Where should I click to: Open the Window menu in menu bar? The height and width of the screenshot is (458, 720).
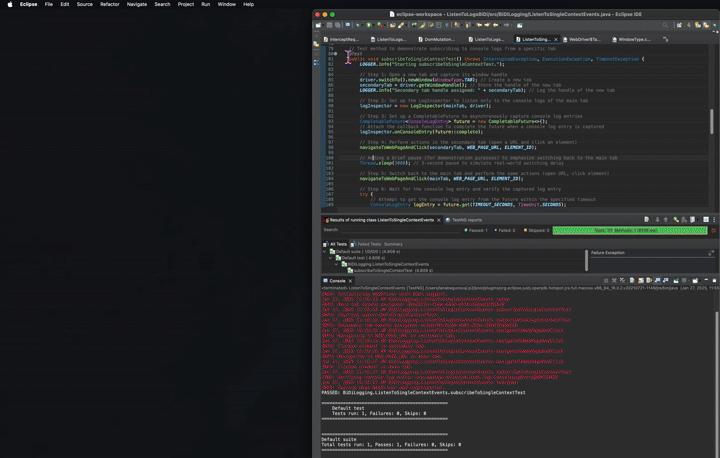click(x=226, y=4)
